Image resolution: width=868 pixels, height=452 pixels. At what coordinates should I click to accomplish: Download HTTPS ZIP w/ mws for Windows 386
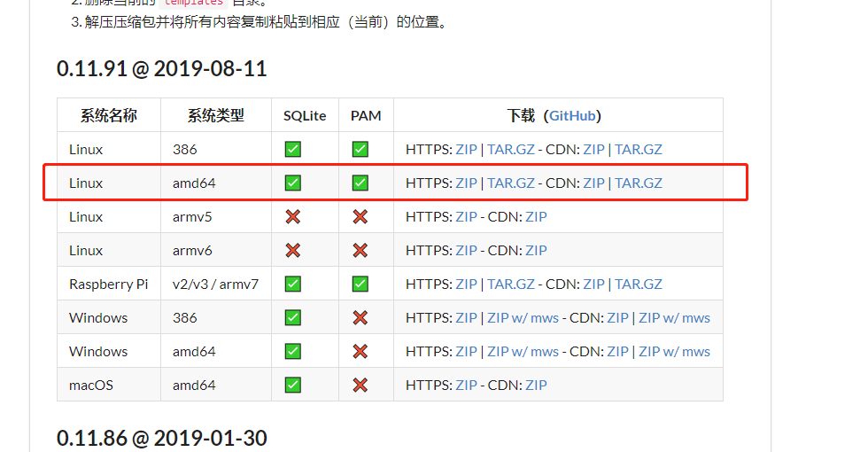[x=523, y=318]
